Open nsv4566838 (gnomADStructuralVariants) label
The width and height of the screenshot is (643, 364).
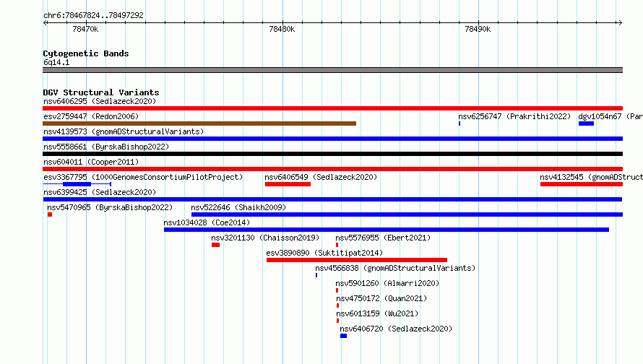tap(395, 268)
